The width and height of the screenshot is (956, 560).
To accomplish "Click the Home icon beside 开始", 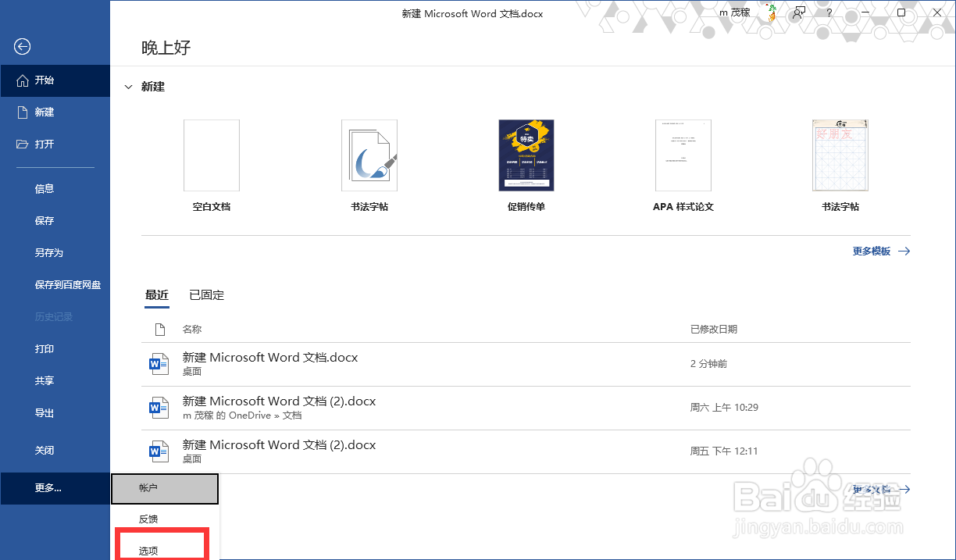I will point(22,80).
